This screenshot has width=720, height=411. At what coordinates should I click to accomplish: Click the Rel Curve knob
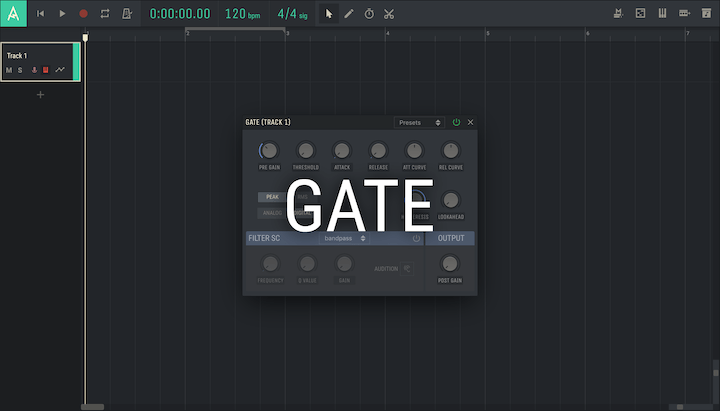(x=450, y=150)
